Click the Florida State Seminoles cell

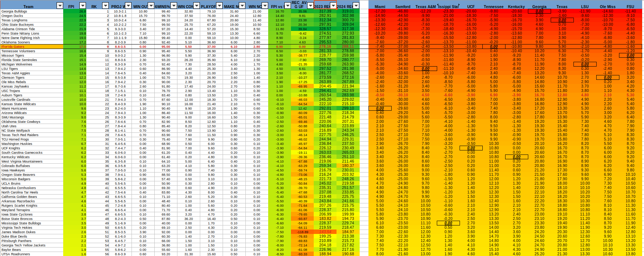32,60
